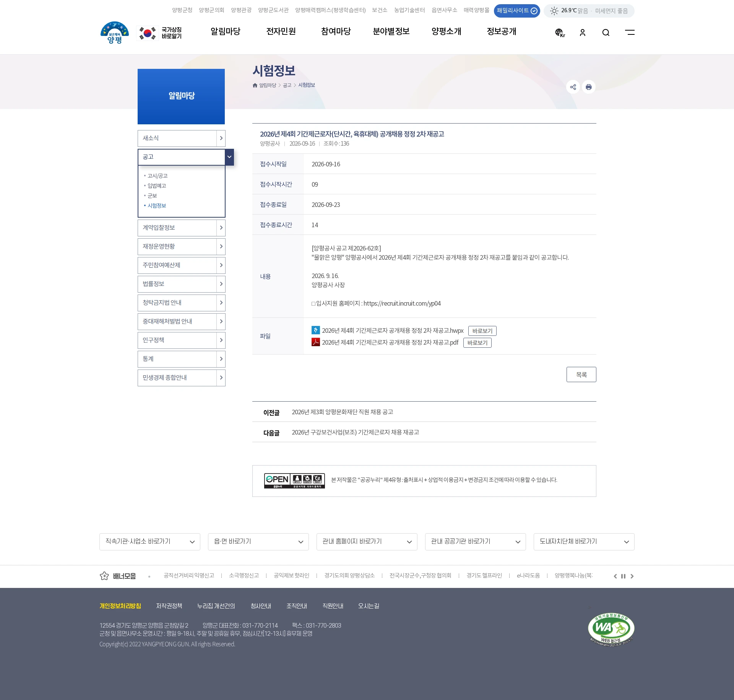Image resolution: width=734 pixels, height=700 pixels.
Task: Open the next post 구강보건사업 기간제근로자 채용
Action: coord(356,432)
